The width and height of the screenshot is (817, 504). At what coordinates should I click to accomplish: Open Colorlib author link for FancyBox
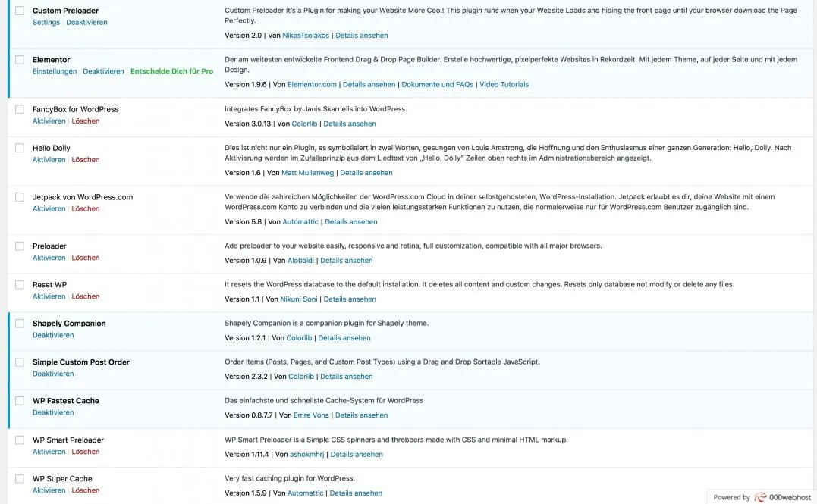[304, 124]
